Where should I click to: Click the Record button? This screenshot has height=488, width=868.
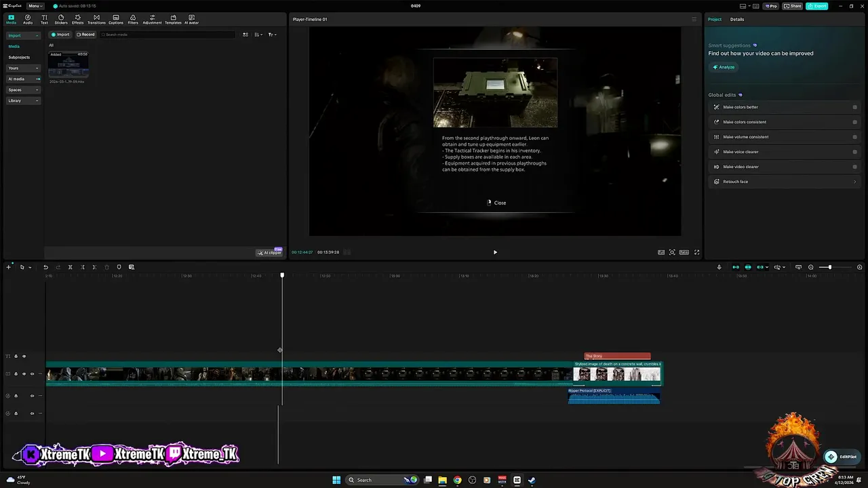85,35
